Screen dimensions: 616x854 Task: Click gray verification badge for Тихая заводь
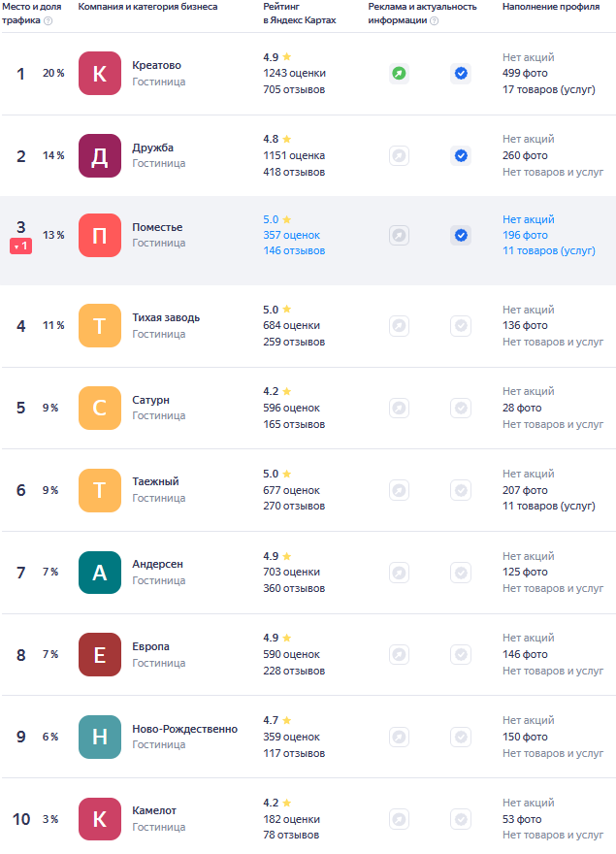pos(461,326)
